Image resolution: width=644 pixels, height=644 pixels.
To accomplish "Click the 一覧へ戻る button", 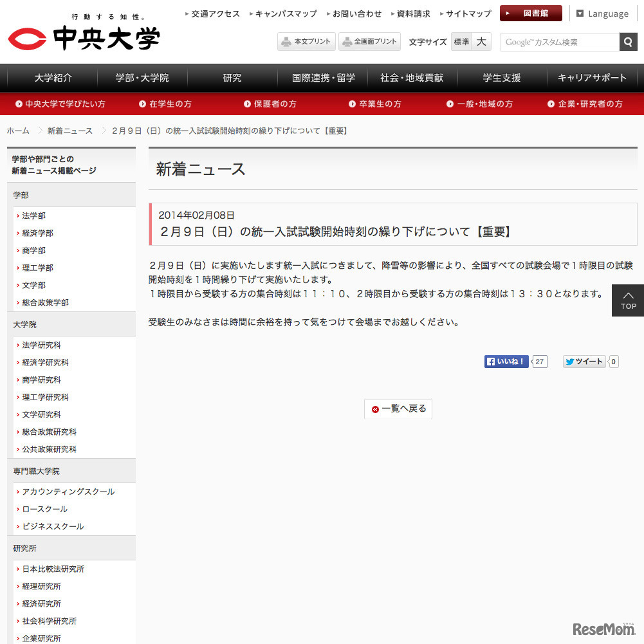I will pyautogui.click(x=398, y=409).
